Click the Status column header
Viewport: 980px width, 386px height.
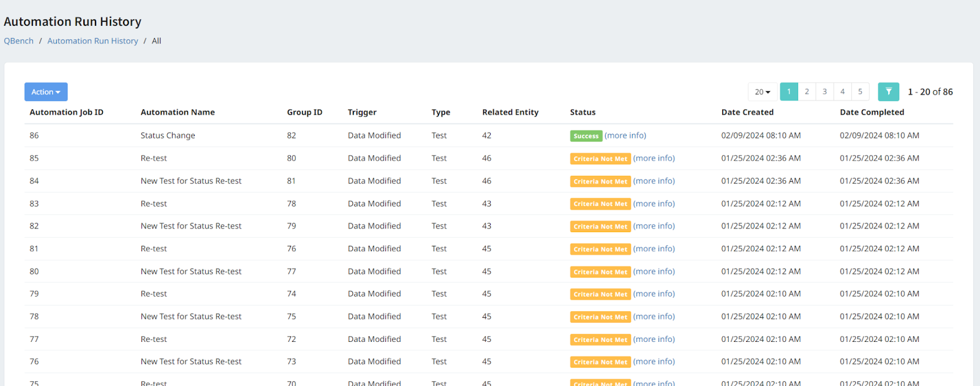coord(582,112)
